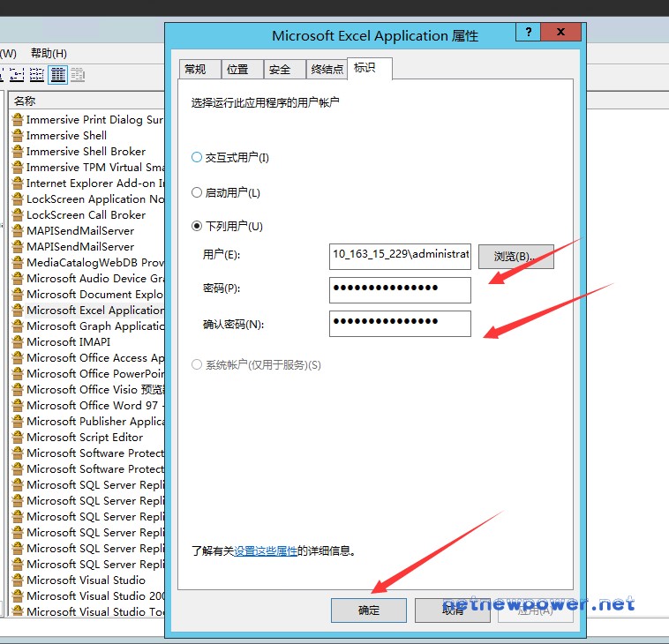Select the highlighted details view toolbar icon
669x644 pixels.
[57, 75]
